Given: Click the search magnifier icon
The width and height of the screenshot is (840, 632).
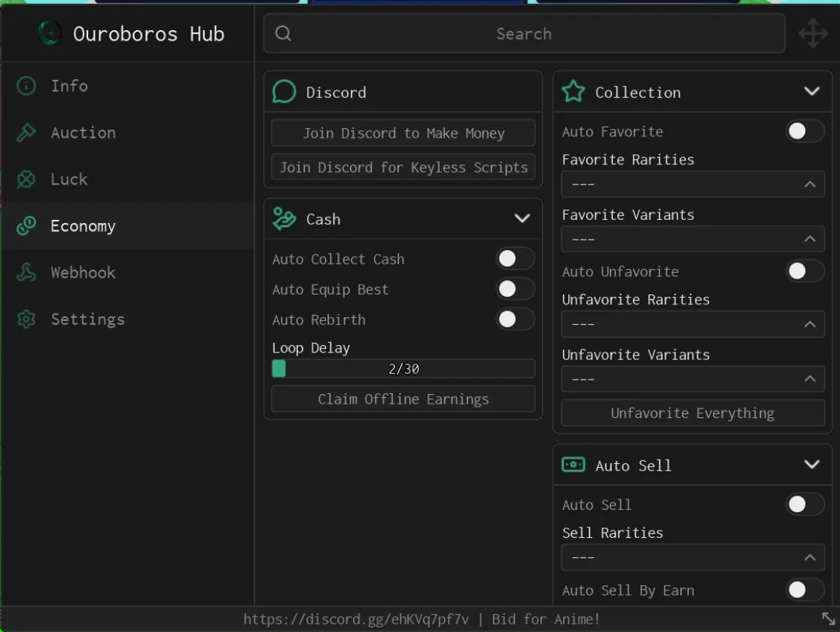Looking at the screenshot, I should [284, 33].
